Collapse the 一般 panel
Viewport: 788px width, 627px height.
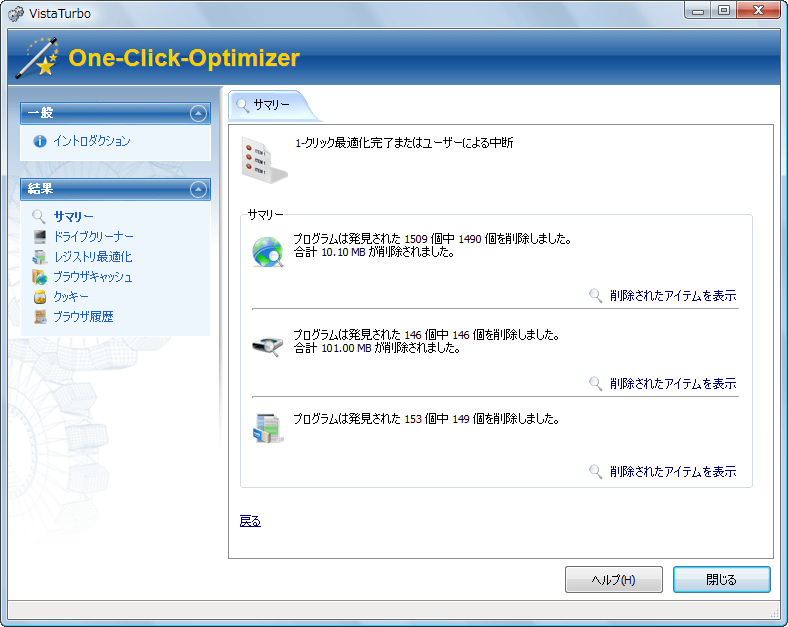199,114
